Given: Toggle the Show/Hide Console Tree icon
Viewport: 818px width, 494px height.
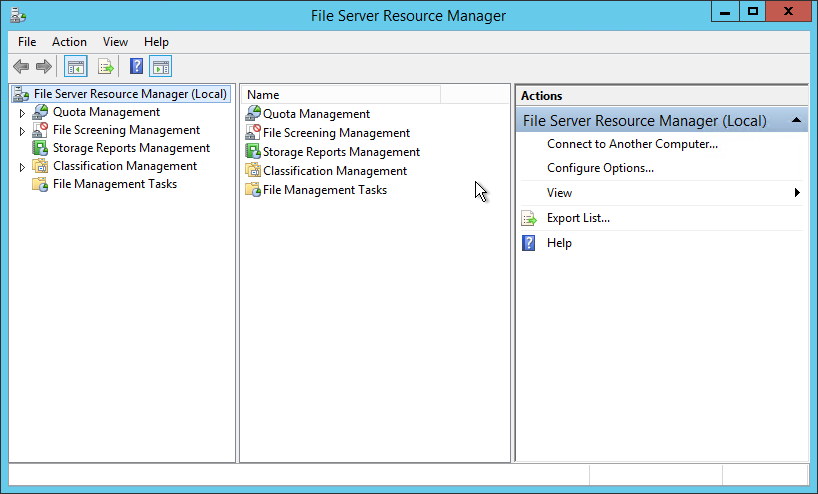Looking at the screenshot, I should (x=76, y=66).
